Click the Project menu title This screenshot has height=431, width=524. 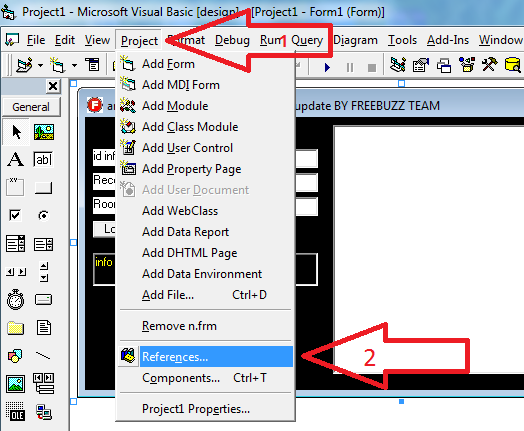(x=139, y=40)
